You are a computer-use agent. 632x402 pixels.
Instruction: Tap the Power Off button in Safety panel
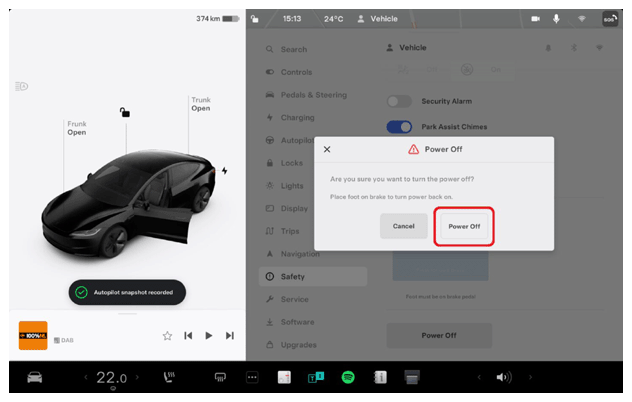pyautogui.click(x=439, y=335)
